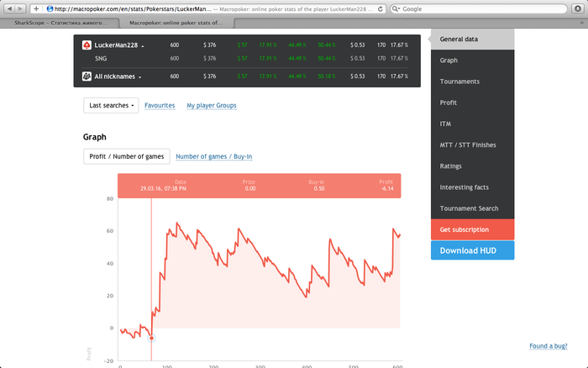
Task: Click the 0.50 Buy-in value in tooltip
Action: pos(319,189)
